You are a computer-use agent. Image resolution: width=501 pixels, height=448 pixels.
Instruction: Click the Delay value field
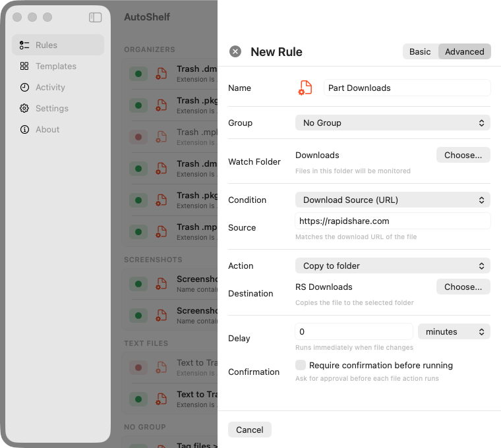click(x=354, y=332)
